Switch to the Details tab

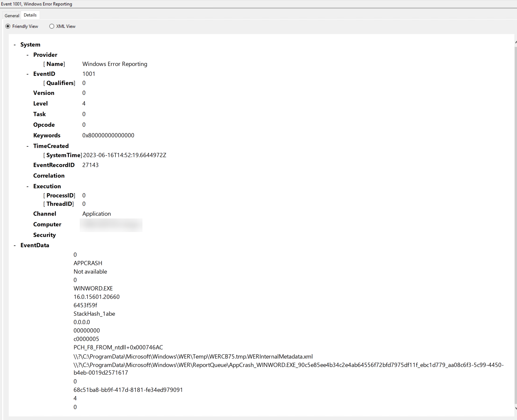click(x=30, y=15)
